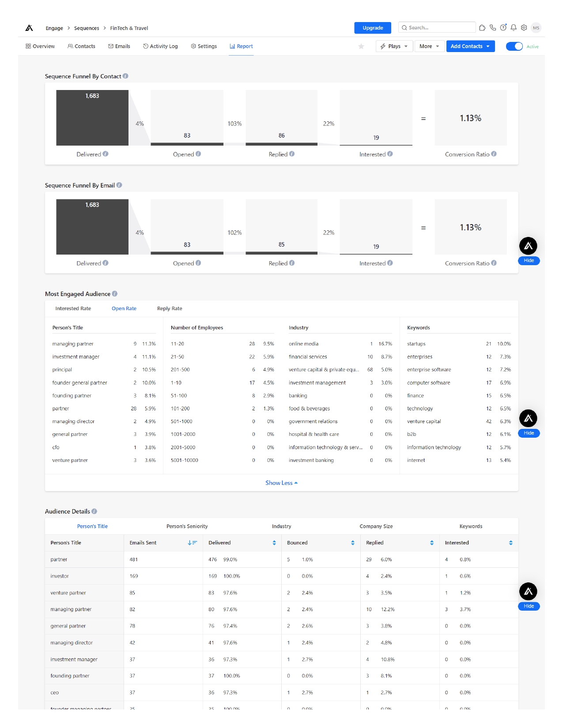Click the Upgrade button

[x=373, y=28]
